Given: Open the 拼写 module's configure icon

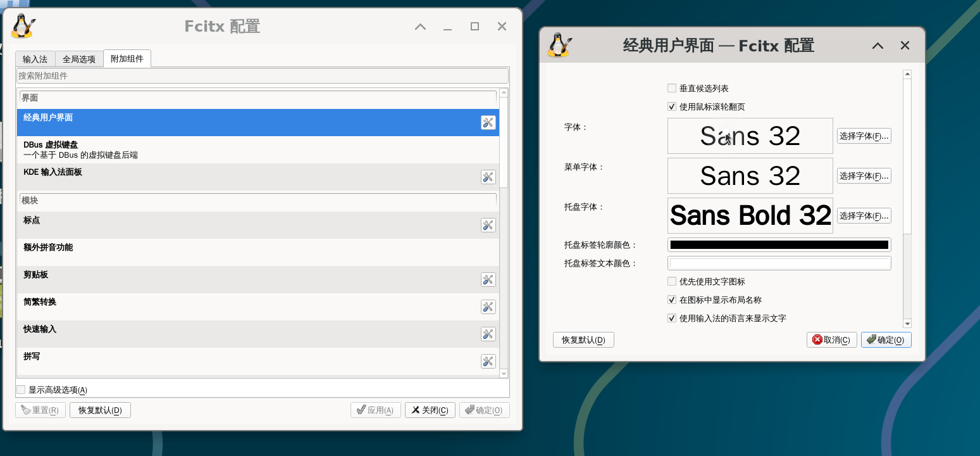Looking at the screenshot, I should (488, 362).
